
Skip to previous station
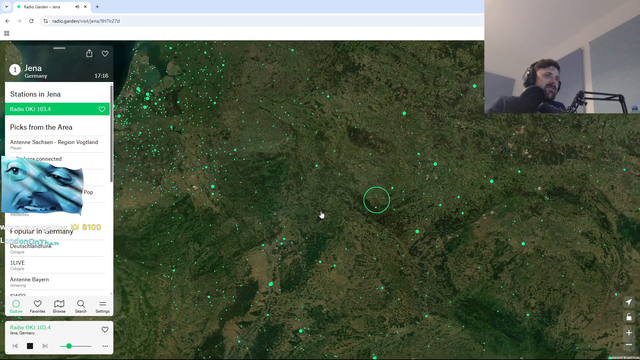pos(15,346)
